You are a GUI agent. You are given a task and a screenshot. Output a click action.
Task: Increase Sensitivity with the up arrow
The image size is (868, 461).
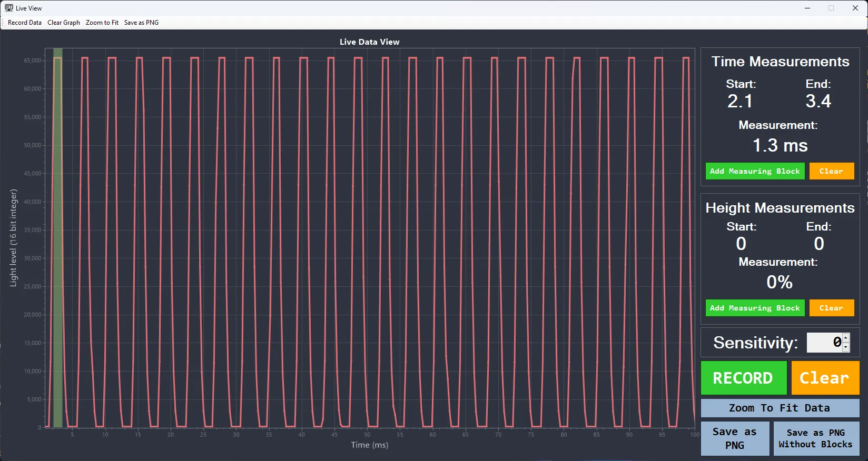pyautogui.click(x=846, y=338)
